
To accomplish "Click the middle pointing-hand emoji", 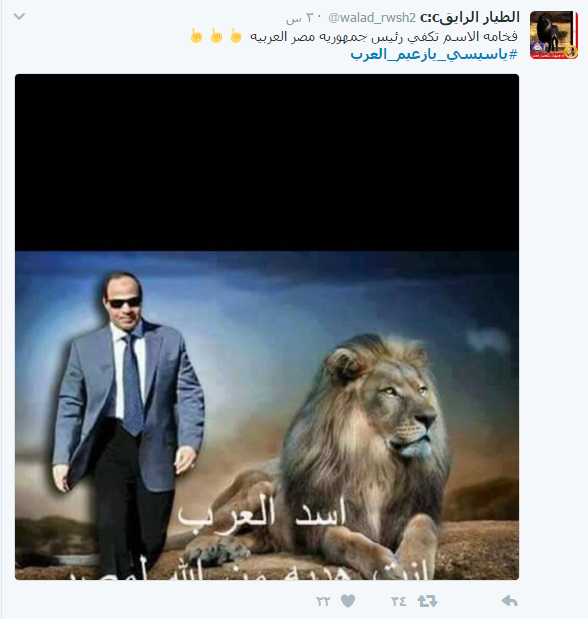I will [216, 36].
